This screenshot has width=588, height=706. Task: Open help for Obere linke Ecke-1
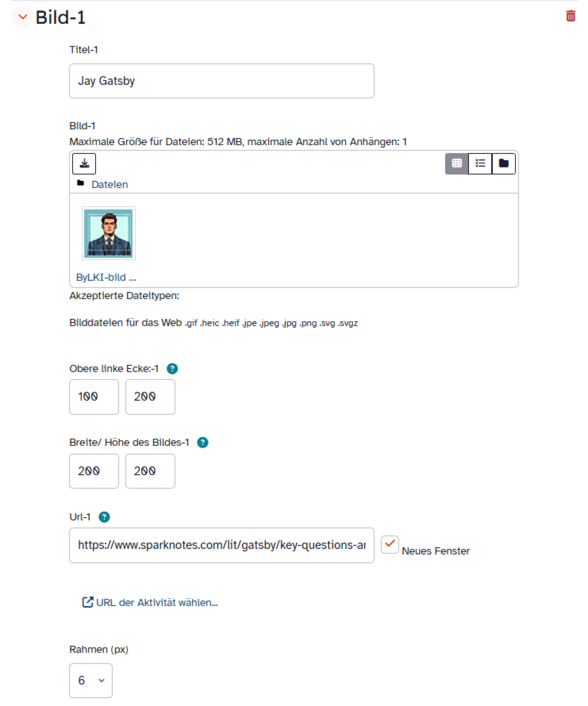[172, 368]
